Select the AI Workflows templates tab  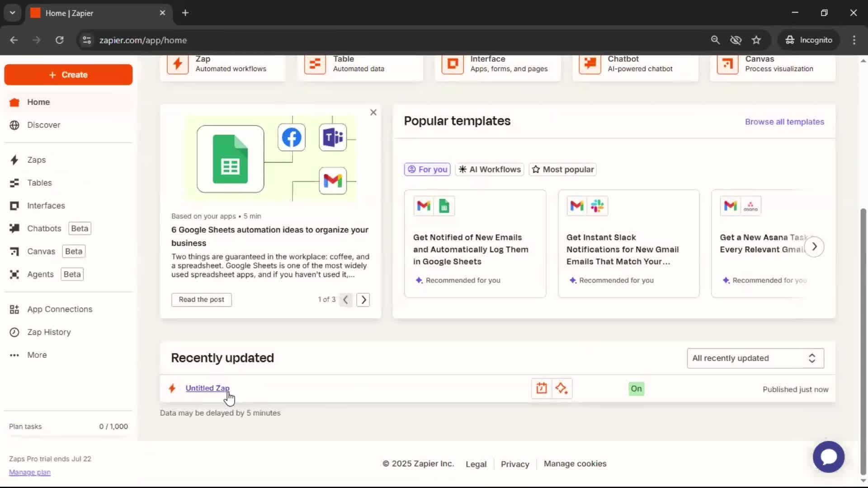490,169
